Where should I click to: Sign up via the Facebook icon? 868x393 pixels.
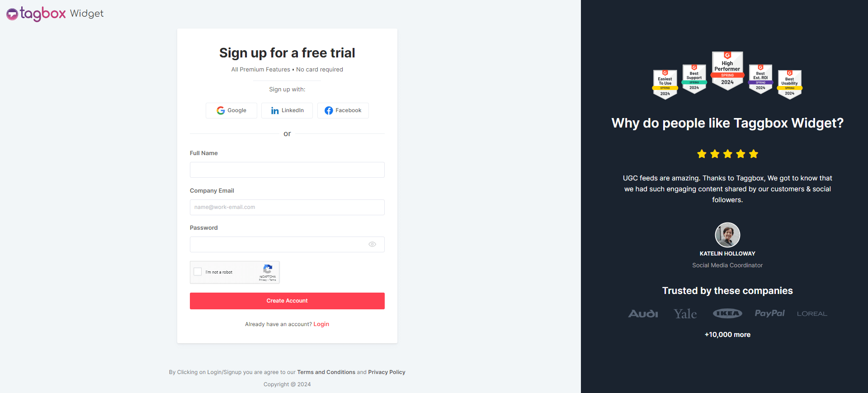pyautogui.click(x=329, y=110)
